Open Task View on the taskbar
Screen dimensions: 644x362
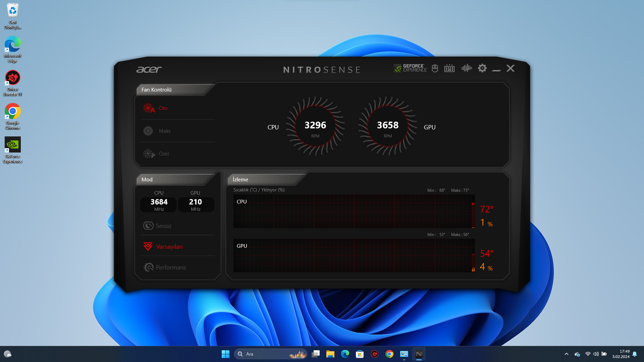[316, 354]
